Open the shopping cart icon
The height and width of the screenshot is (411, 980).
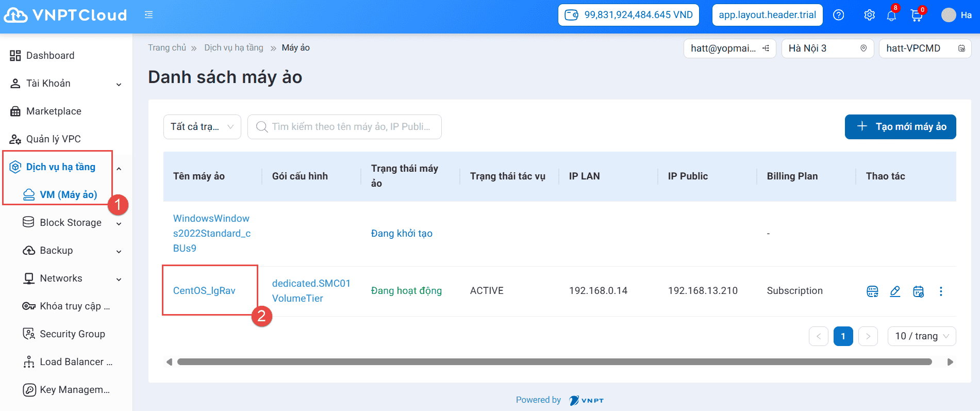917,15
